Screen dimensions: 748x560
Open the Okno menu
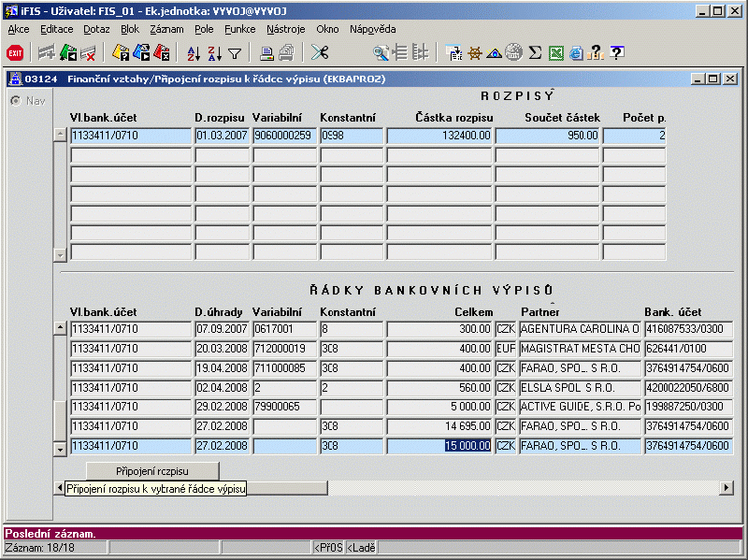327,29
